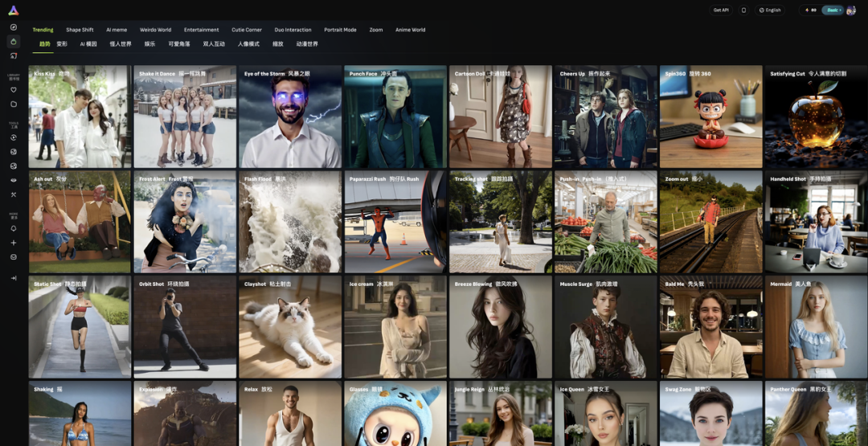Open the Zoom out railway template

point(710,222)
